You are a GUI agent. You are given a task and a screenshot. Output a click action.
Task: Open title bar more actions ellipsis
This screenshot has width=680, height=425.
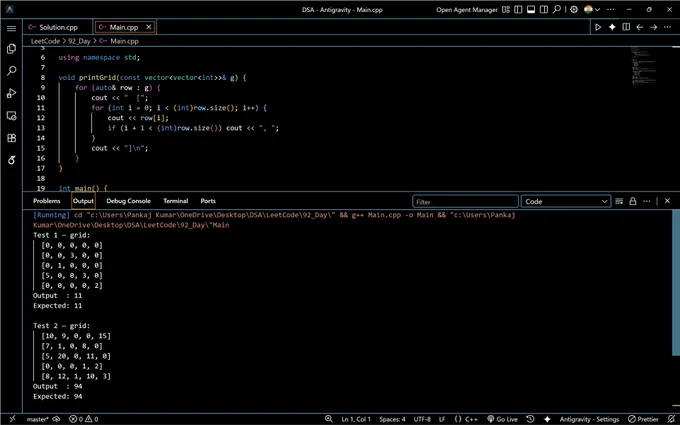tap(610, 10)
